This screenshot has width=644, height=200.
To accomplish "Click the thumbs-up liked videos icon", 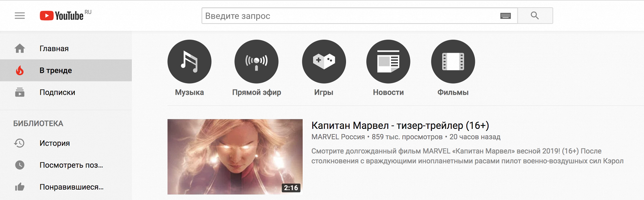I will tap(20, 187).
